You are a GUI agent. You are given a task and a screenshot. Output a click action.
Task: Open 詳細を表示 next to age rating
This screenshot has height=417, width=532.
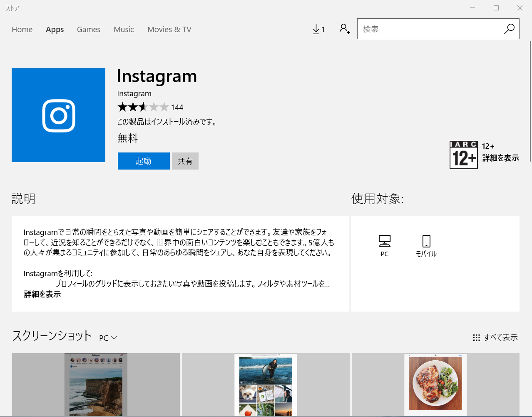point(501,158)
